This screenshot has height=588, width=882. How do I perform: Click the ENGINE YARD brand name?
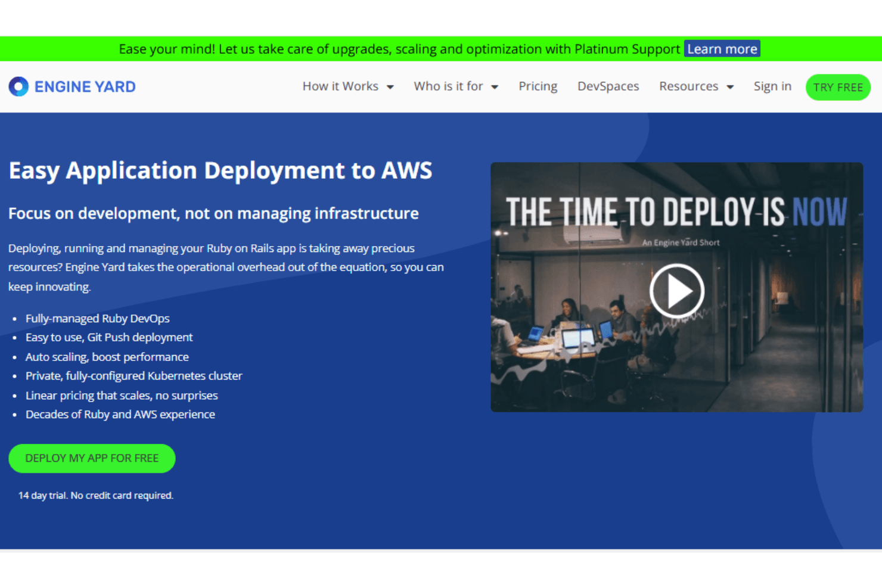click(85, 87)
